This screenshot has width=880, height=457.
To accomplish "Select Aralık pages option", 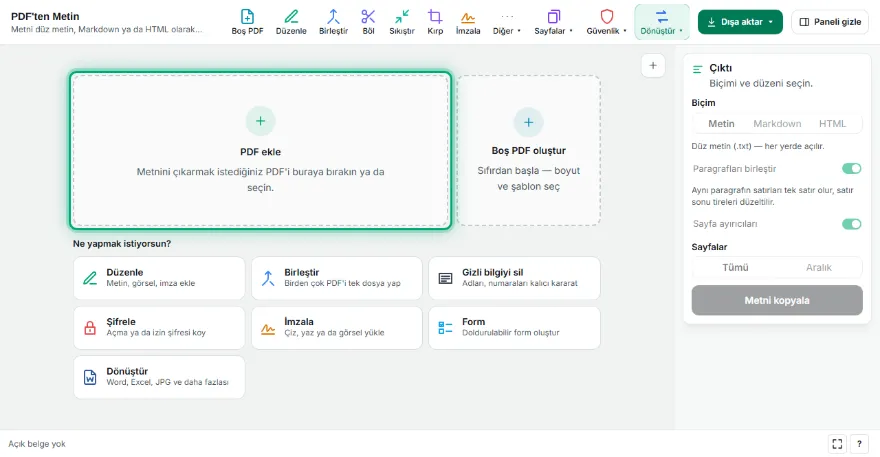I will 819,267.
